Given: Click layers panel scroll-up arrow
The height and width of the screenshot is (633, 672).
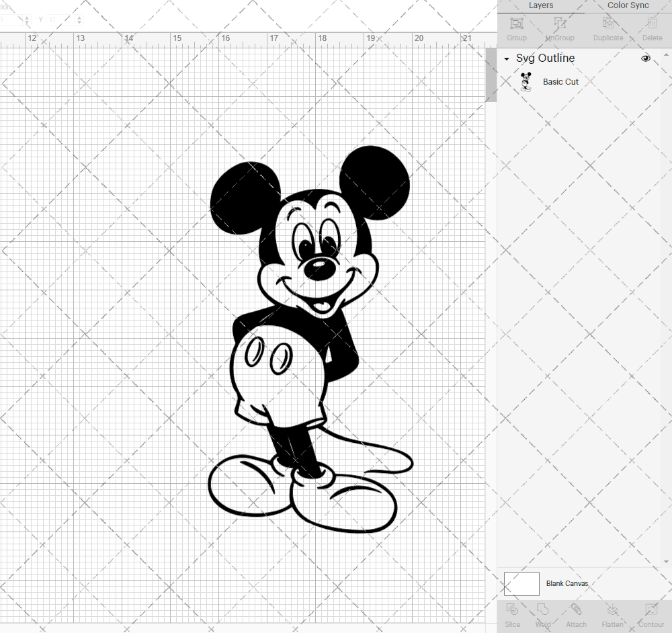Looking at the screenshot, I should click(x=666, y=55).
